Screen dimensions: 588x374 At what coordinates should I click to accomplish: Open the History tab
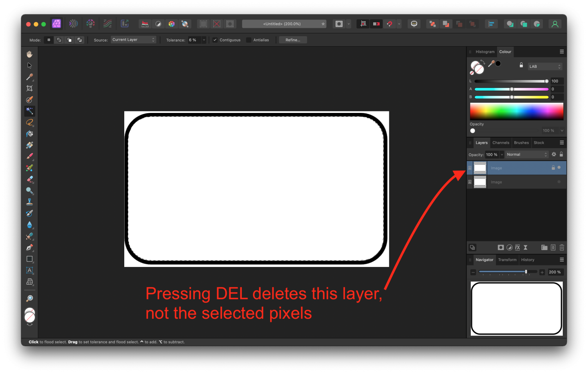point(528,260)
